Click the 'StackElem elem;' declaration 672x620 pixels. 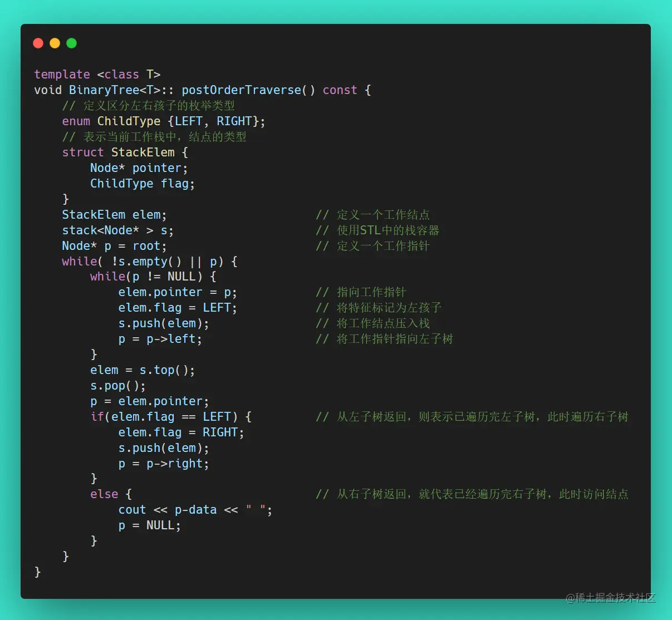[114, 215]
